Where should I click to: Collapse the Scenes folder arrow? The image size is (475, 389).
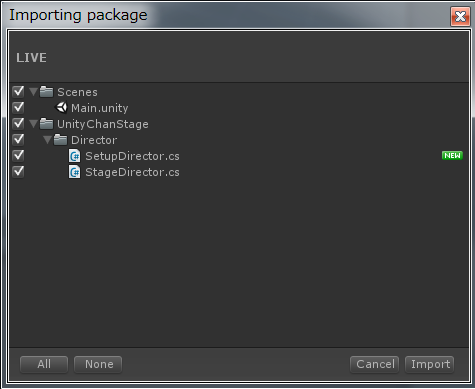point(33,92)
